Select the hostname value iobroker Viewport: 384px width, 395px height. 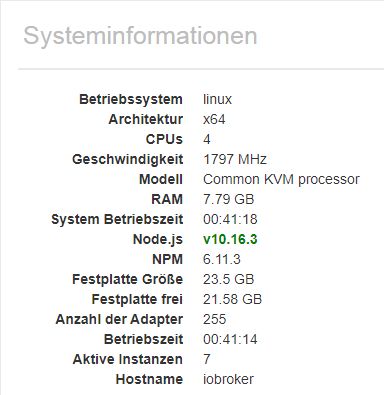tap(228, 379)
